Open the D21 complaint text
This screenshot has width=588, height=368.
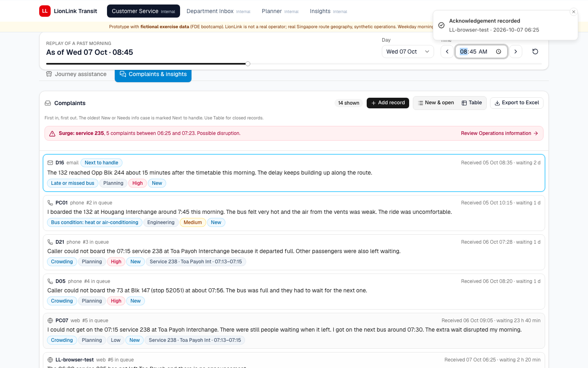pyautogui.click(x=224, y=251)
